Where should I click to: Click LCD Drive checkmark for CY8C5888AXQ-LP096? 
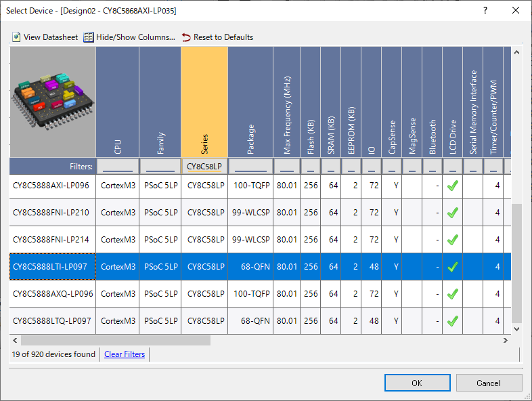pyautogui.click(x=453, y=294)
